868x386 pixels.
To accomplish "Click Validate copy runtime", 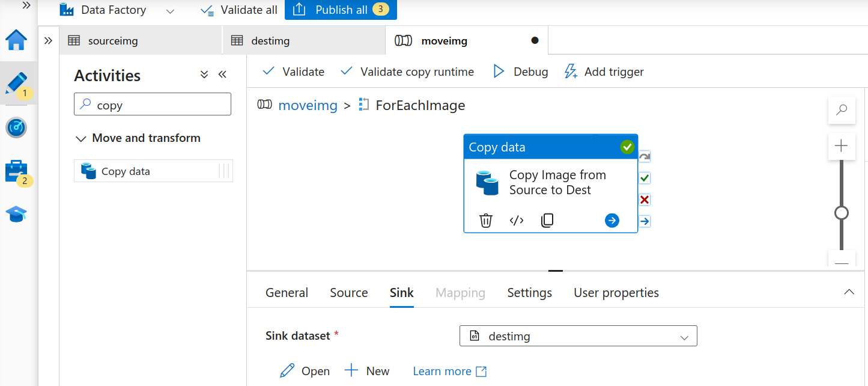I will click(x=407, y=72).
